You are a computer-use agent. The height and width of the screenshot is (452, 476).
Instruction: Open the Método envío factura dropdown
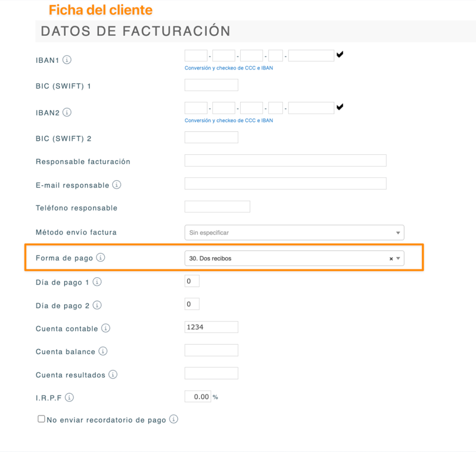pyautogui.click(x=294, y=232)
